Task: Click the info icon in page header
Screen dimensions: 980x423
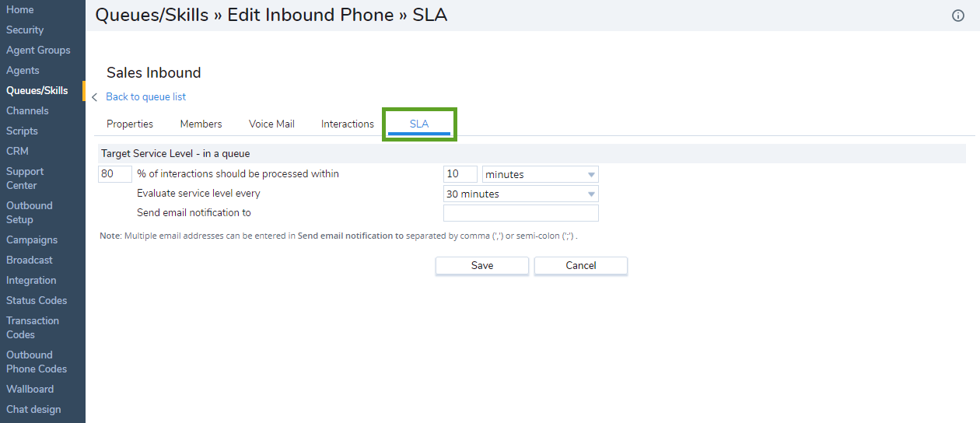Action: click(958, 16)
